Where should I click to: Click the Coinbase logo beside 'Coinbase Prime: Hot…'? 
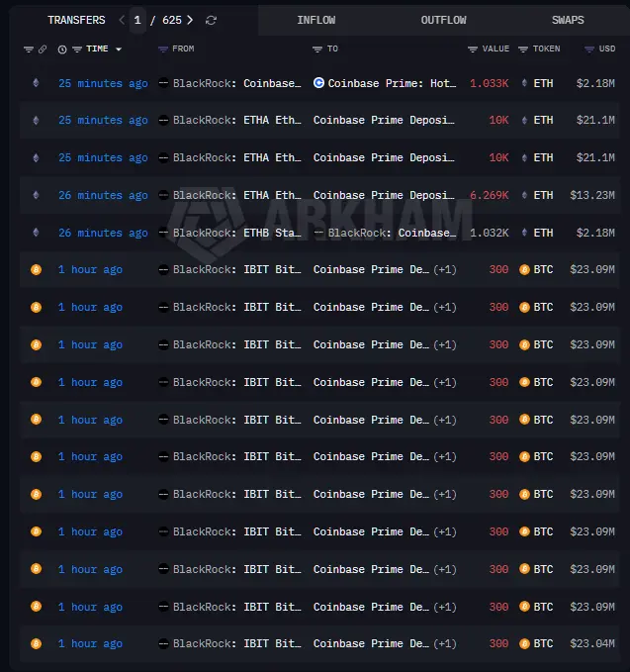click(318, 83)
